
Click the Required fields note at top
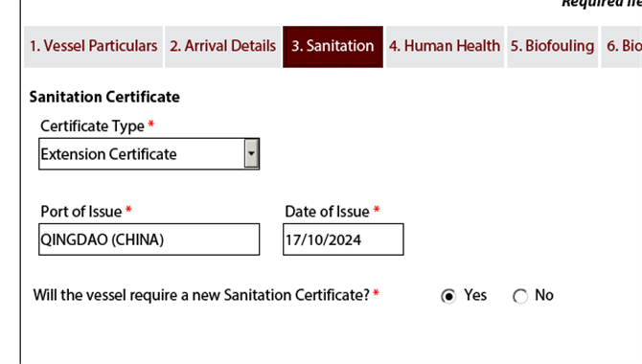pyautogui.click(x=602, y=4)
